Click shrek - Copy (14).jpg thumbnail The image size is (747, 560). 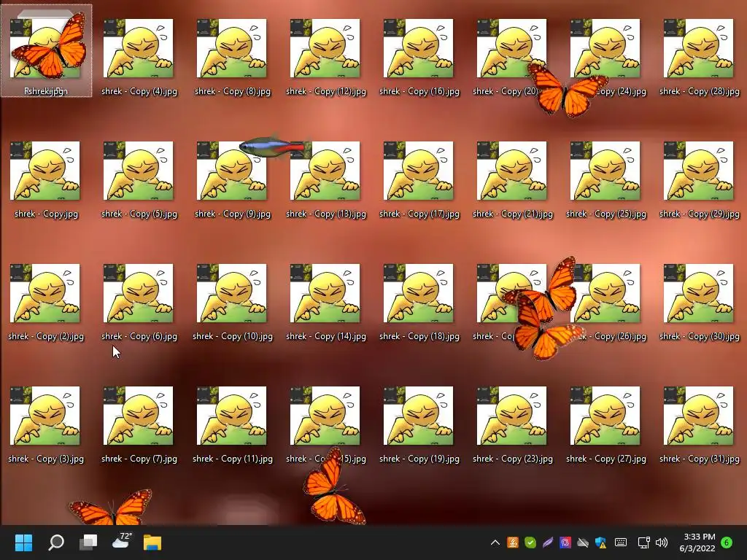[x=325, y=293]
